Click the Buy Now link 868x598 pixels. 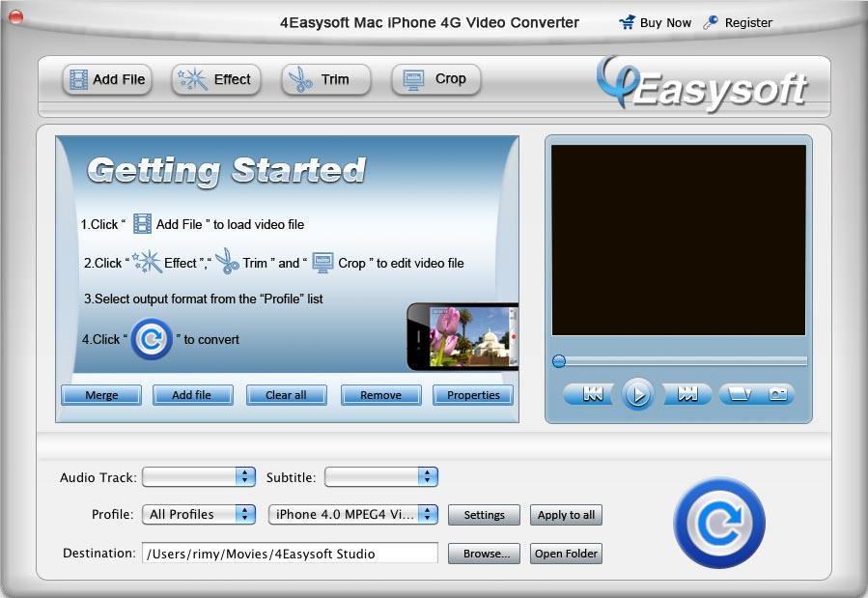coord(665,22)
